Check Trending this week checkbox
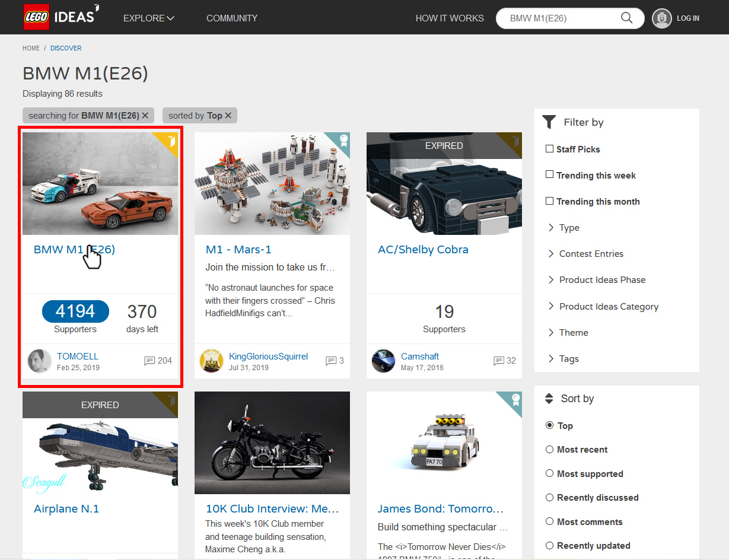 (x=549, y=175)
